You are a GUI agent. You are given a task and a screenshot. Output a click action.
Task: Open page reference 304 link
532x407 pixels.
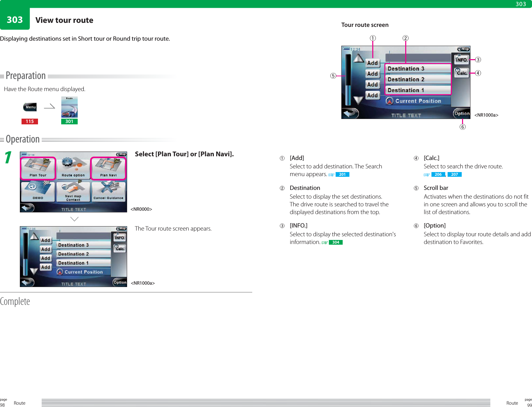pyautogui.click(x=336, y=242)
